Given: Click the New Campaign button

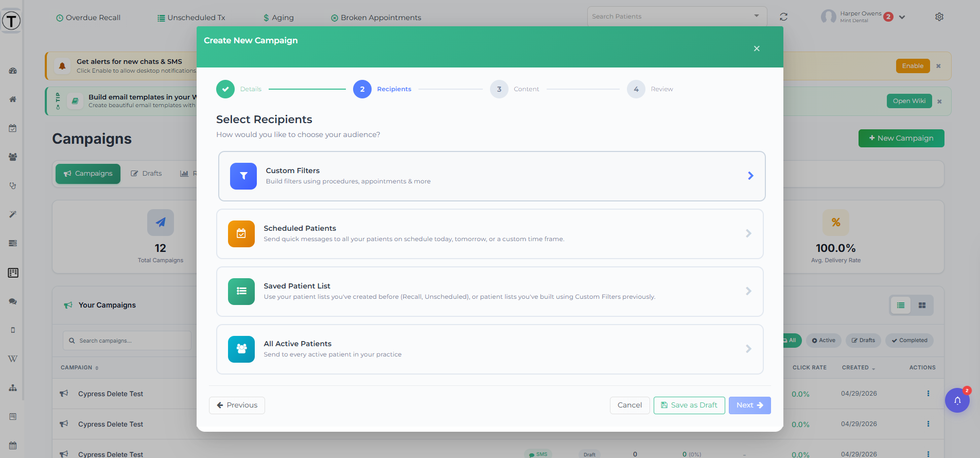Looking at the screenshot, I should 901,138.
